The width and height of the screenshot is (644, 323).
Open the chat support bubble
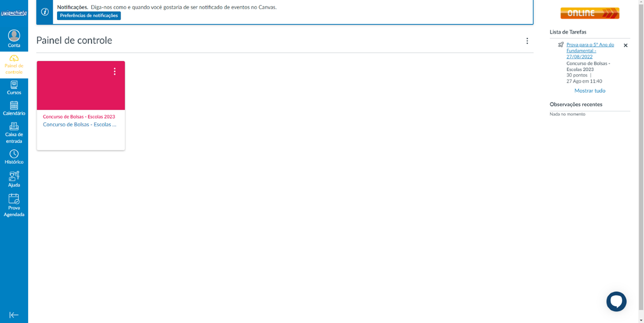pos(616,302)
